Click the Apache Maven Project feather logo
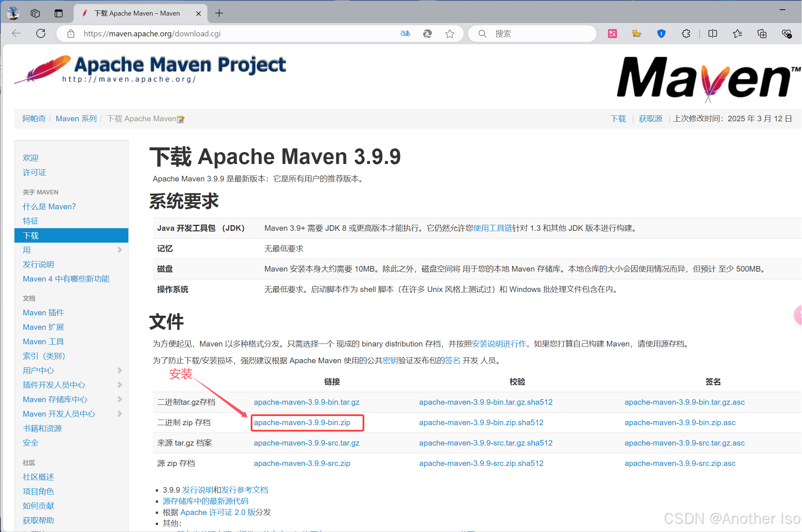 150,69
